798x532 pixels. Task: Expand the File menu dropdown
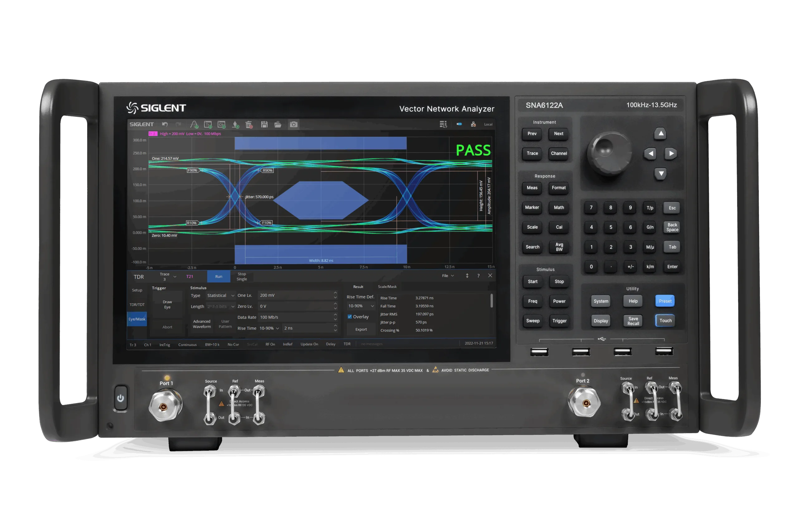[x=448, y=276]
